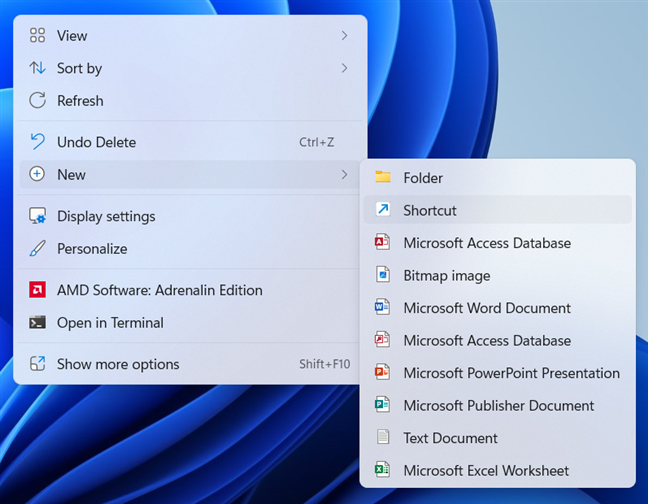Click the plain Text Document page icon
Screen dimensions: 648x504
pyautogui.click(x=383, y=437)
